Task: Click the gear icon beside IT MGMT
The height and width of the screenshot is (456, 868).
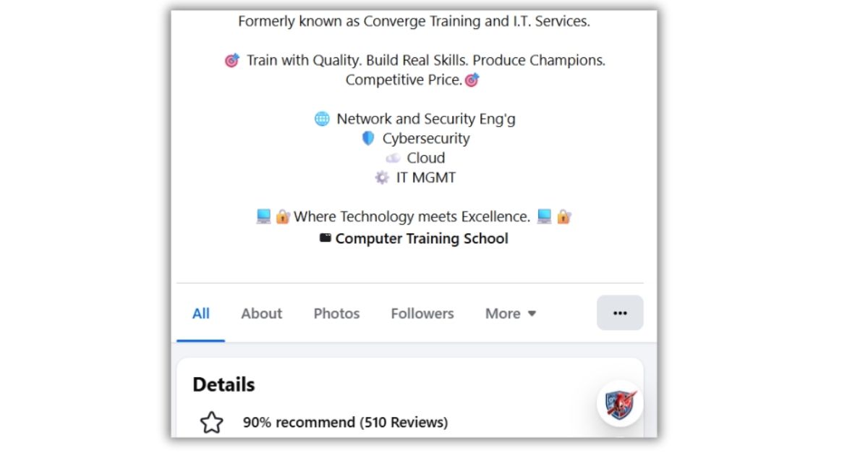Action: (x=382, y=177)
